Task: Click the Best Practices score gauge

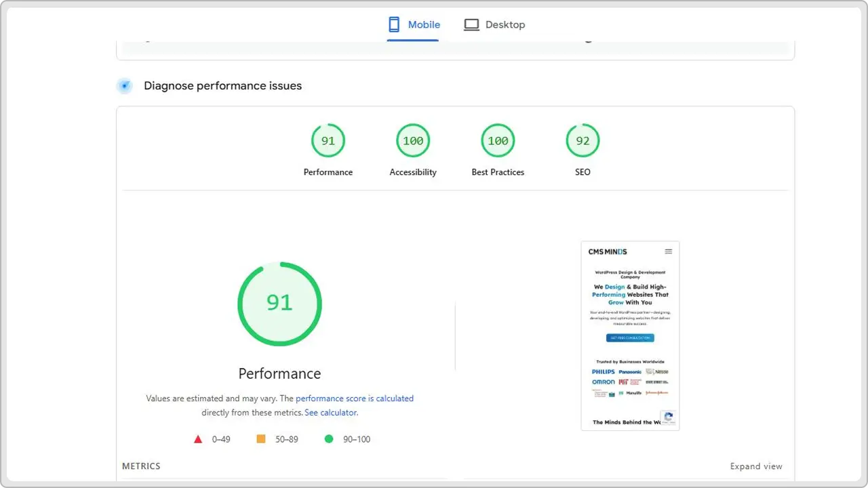Action: click(x=498, y=140)
